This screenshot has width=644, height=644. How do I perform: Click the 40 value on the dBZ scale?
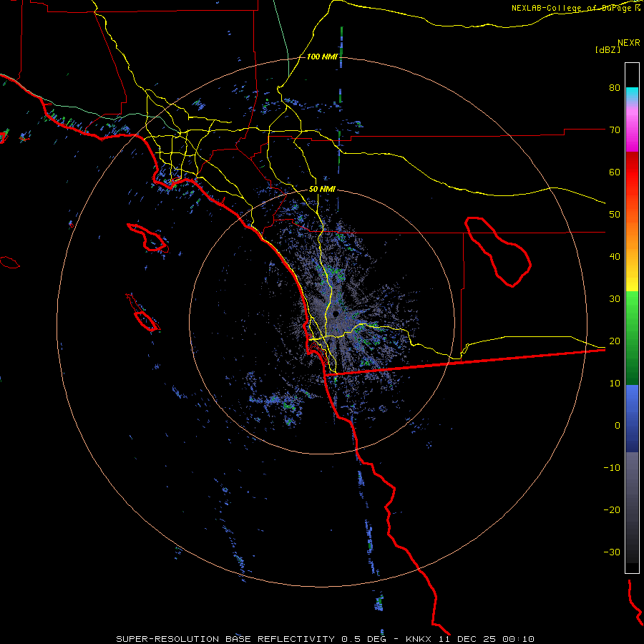coord(615,257)
